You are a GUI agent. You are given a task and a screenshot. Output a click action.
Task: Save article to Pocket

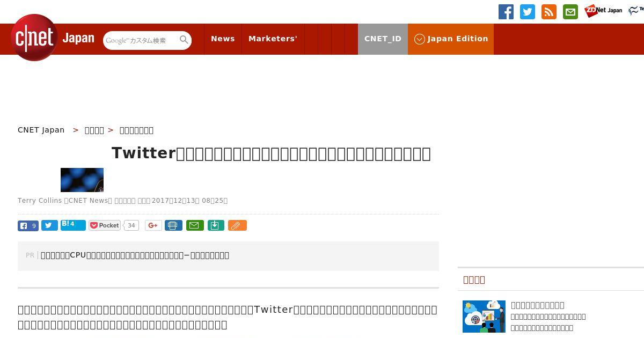pyautogui.click(x=105, y=225)
